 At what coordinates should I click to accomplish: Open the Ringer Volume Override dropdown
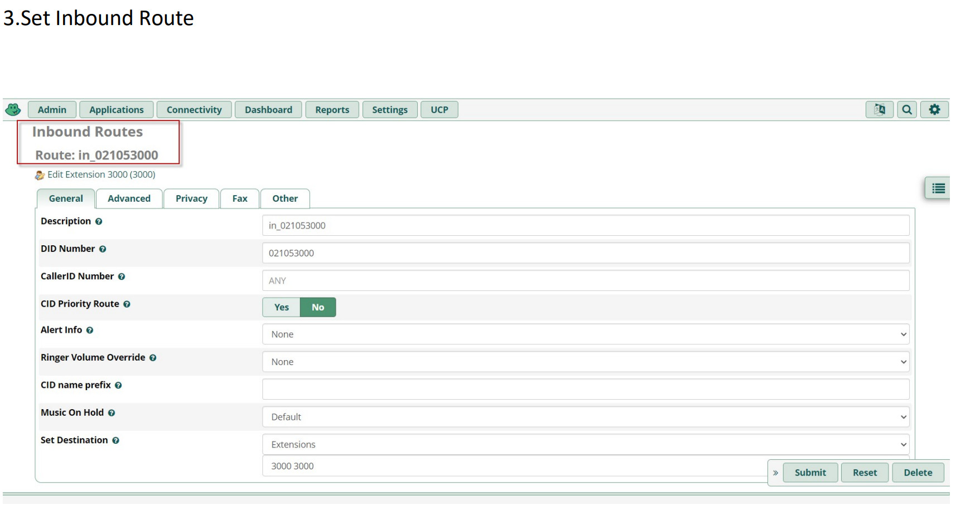tap(586, 362)
